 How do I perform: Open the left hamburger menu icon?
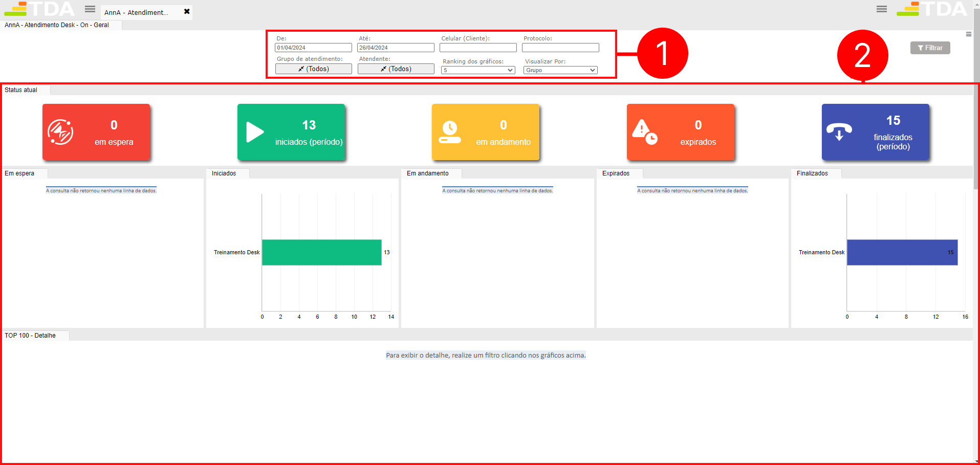90,9
